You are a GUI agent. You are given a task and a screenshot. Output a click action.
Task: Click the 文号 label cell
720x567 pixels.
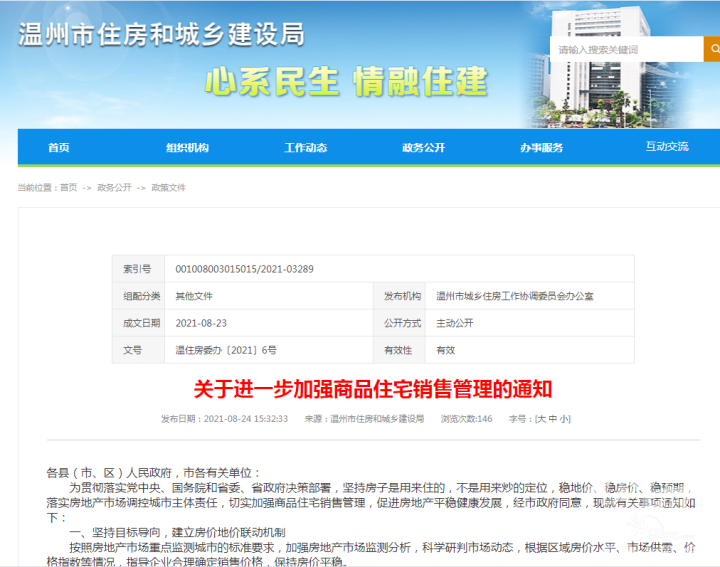(x=138, y=350)
